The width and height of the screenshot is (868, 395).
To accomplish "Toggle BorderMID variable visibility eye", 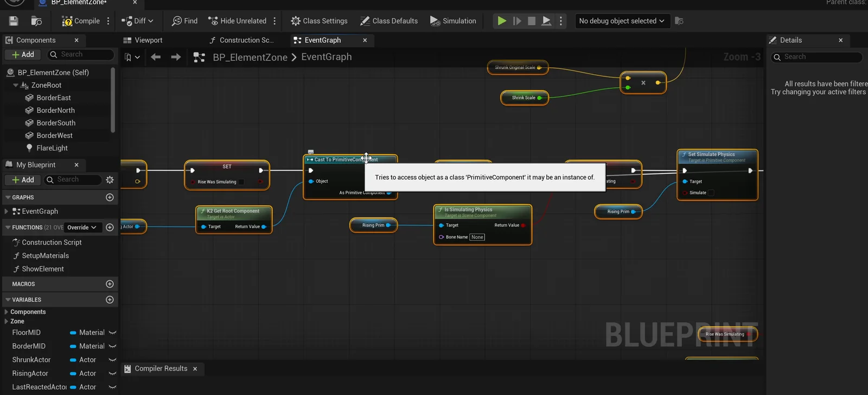I will pos(113,346).
